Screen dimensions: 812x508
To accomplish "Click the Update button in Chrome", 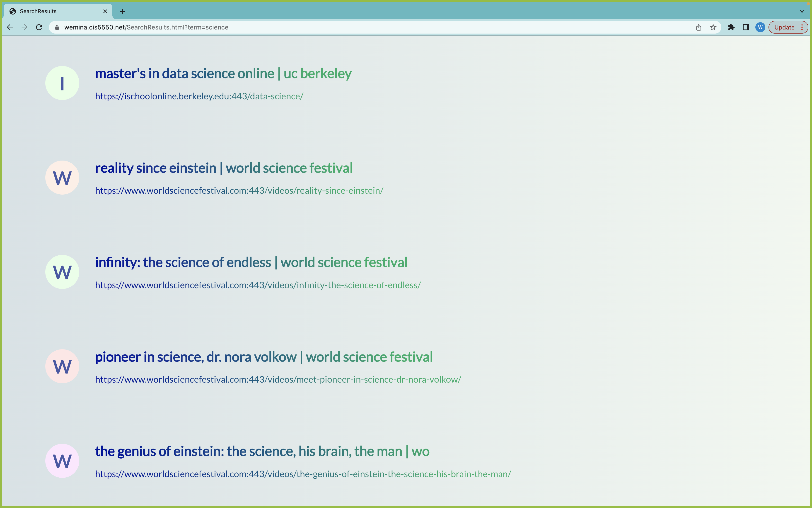I will pos(784,27).
